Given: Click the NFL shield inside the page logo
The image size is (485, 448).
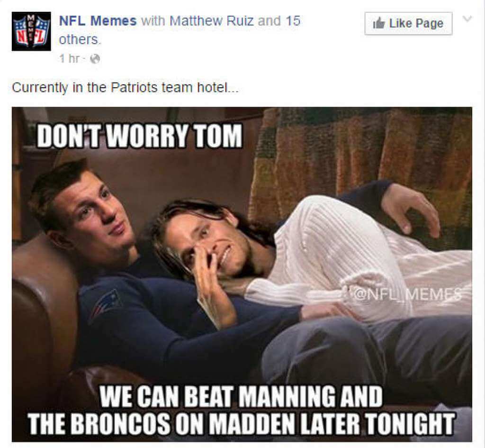Looking at the screenshot, I should point(31,31).
